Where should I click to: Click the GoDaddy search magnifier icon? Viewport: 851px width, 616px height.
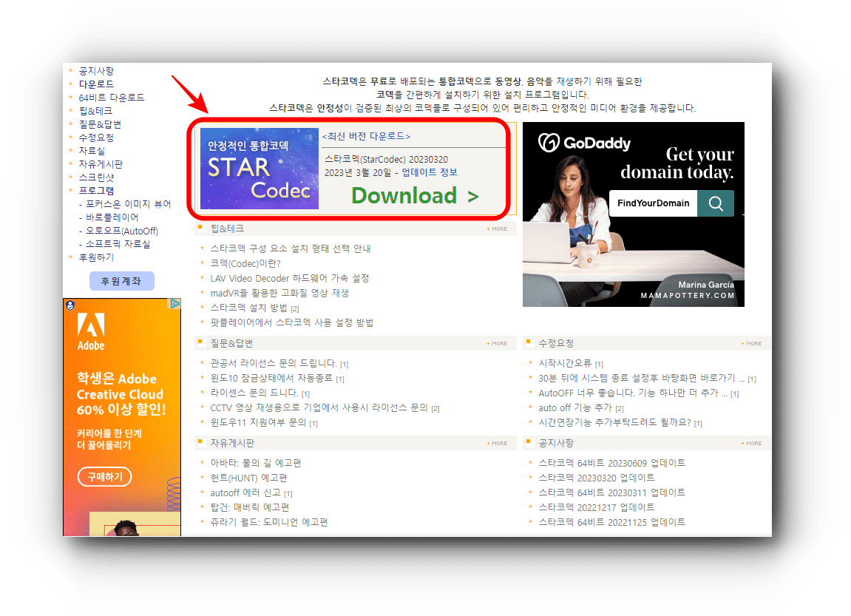click(x=715, y=203)
